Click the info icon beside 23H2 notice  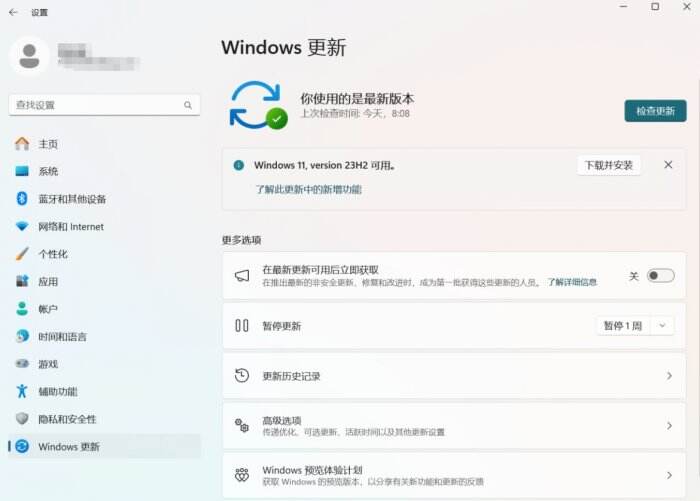coord(239,165)
